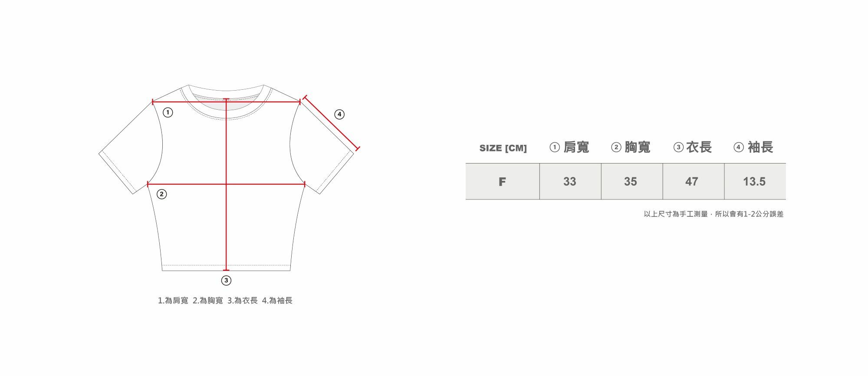
Task: Click the chest width value 35
Action: coord(631,182)
